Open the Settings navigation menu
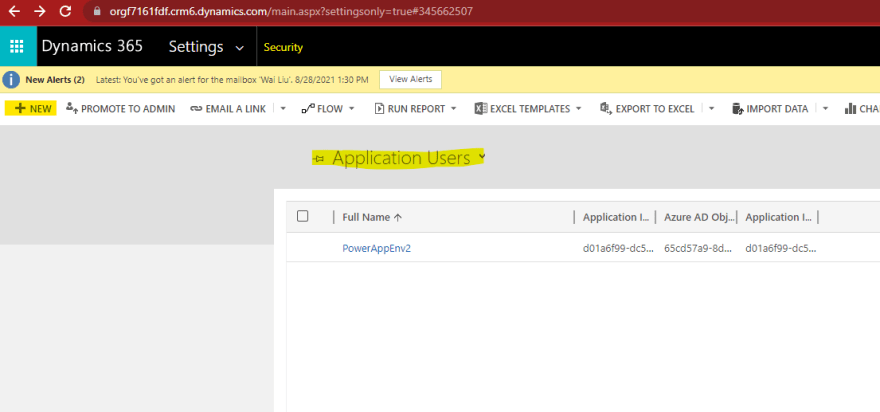880x412 pixels. [196, 47]
